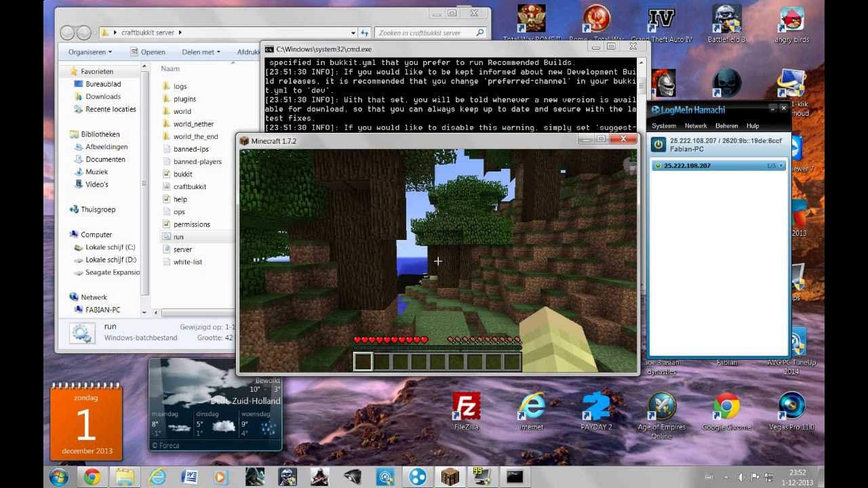The image size is (868, 488).
Task: Click the volume icon in system tray
Action: [x=741, y=477]
